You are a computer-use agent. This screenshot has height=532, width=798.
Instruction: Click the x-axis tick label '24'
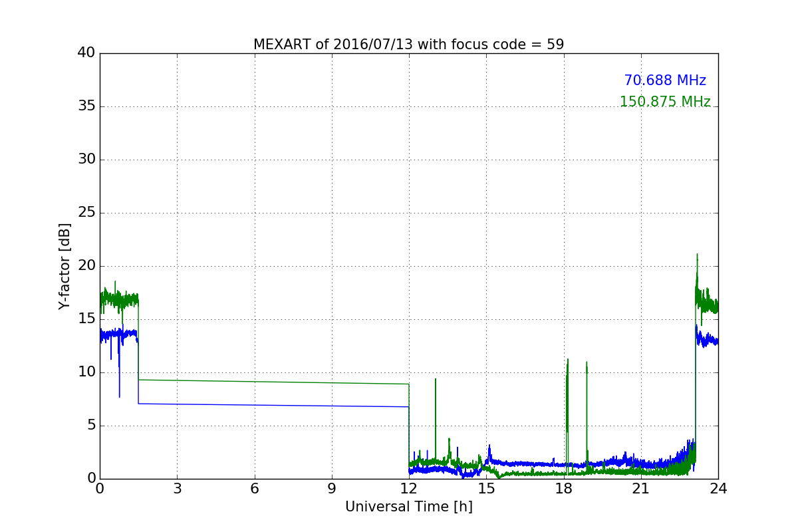point(718,489)
